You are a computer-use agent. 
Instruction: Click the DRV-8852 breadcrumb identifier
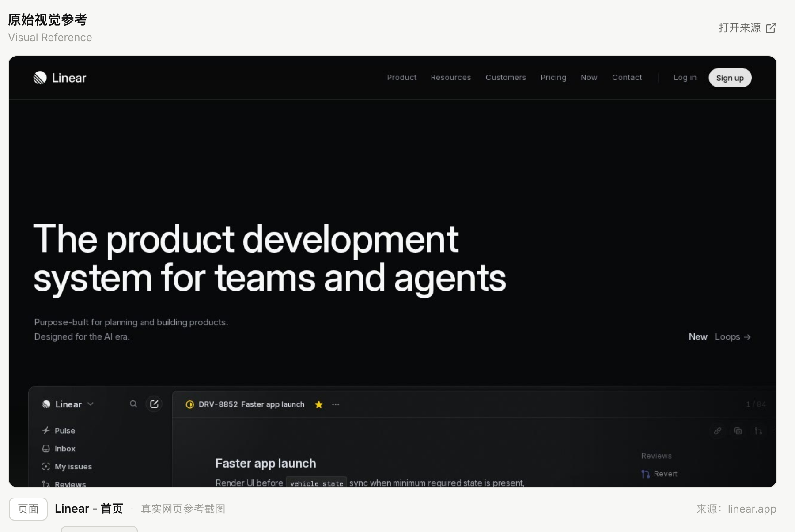coord(218,404)
